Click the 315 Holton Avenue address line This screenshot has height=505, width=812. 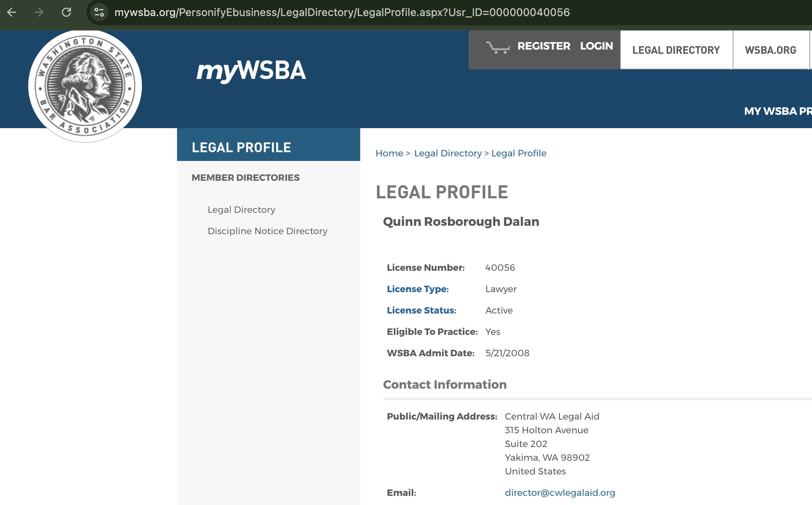[x=546, y=430]
